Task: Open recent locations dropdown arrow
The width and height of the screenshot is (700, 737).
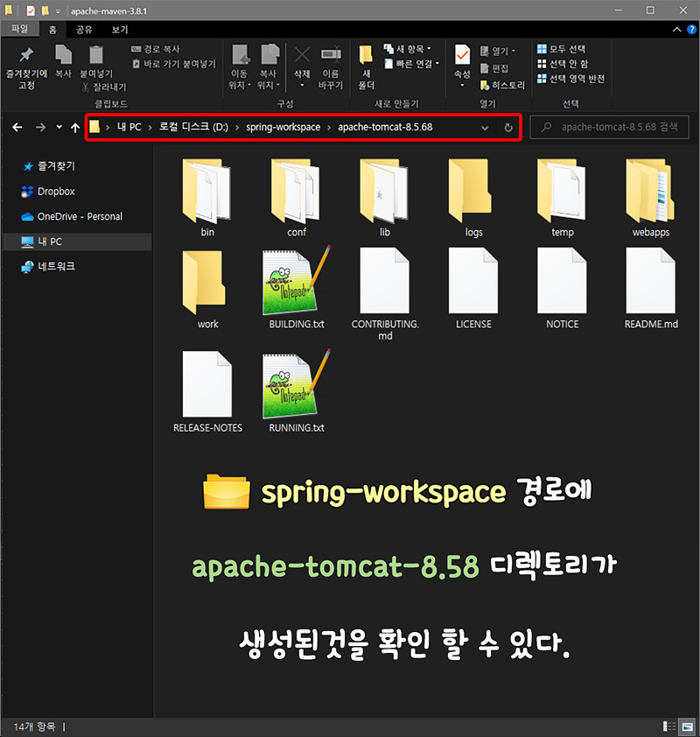Action: click(x=59, y=126)
